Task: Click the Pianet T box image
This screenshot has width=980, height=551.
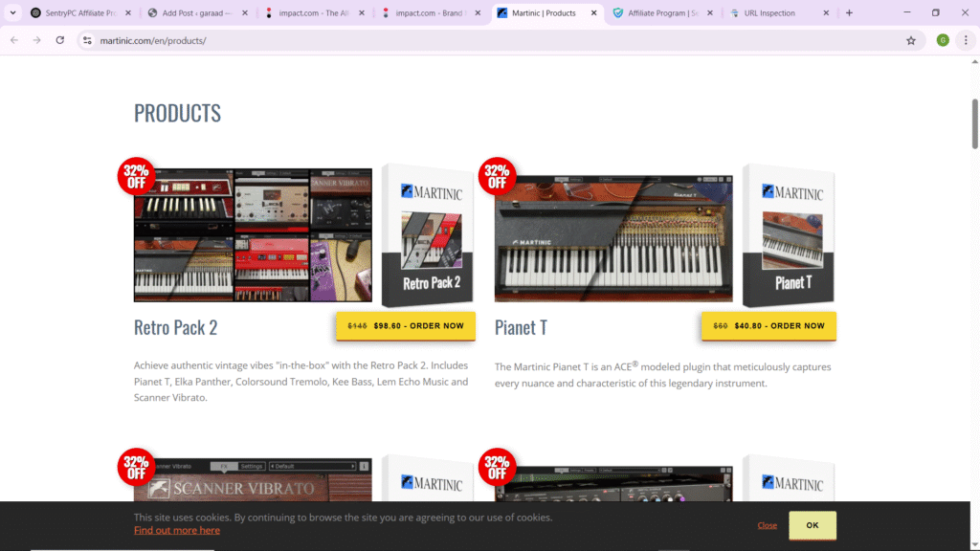Action: point(789,235)
